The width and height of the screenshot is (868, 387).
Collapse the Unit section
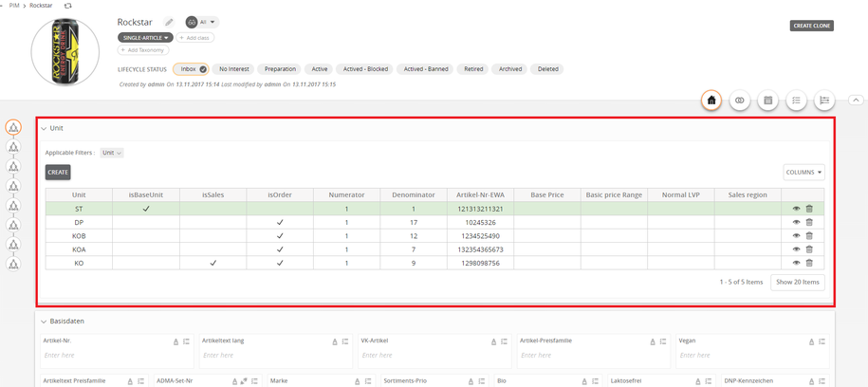[x=44, y=128]
